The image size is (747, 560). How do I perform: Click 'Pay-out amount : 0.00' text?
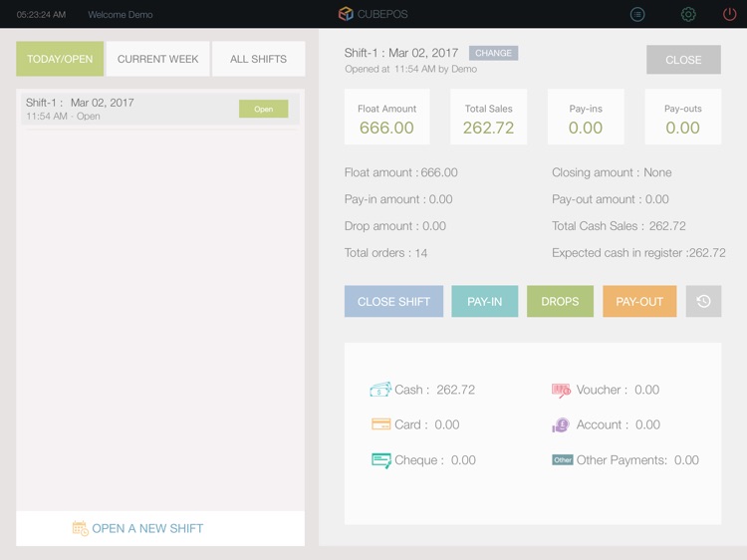click(x=611, y=199)
